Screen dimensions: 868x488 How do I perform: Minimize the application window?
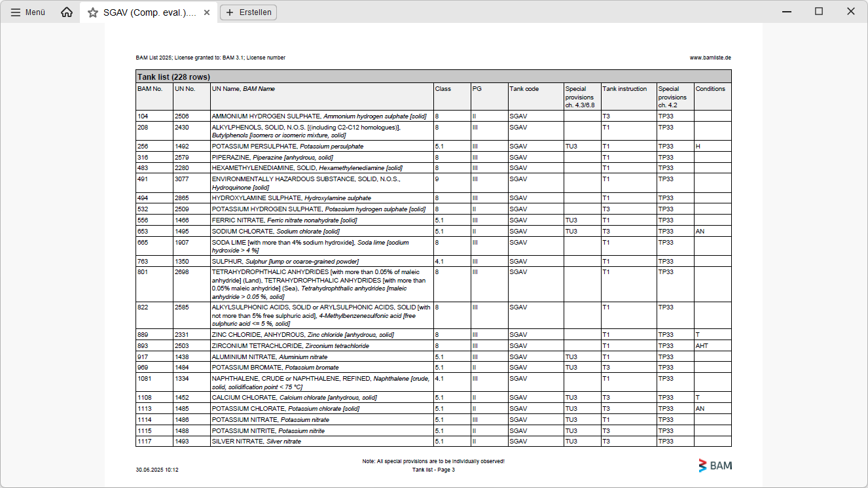(786, 12)
